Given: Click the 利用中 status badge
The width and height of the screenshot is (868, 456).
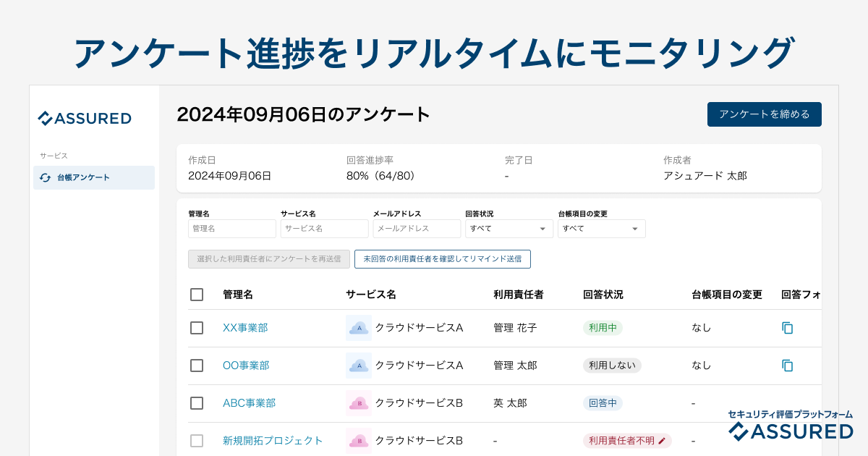Looking at the screenshot, I should 603,328.
